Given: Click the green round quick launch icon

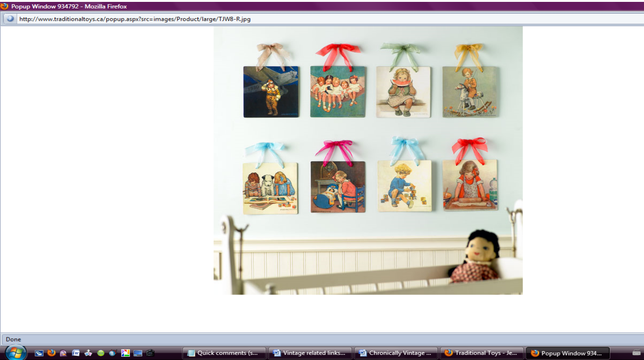Looking at the screenshot, I should pos(100,353).
